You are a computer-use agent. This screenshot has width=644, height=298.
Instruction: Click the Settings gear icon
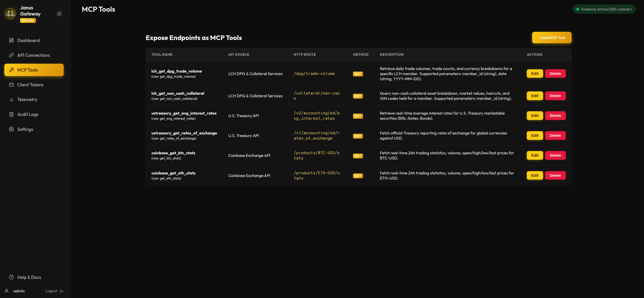click(x=11, y=129)
